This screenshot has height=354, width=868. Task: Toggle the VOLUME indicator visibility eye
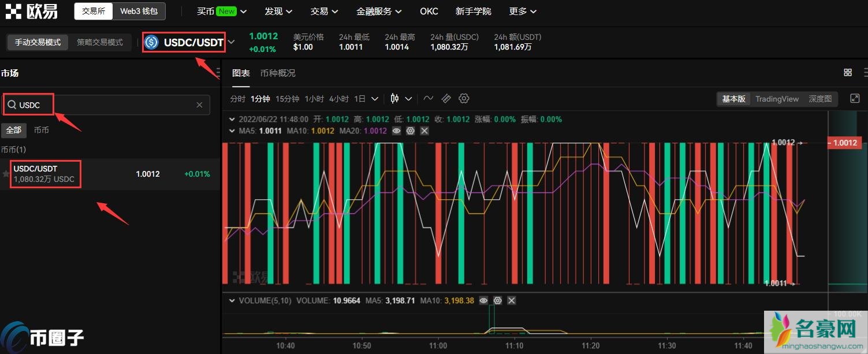pos(483,301)
